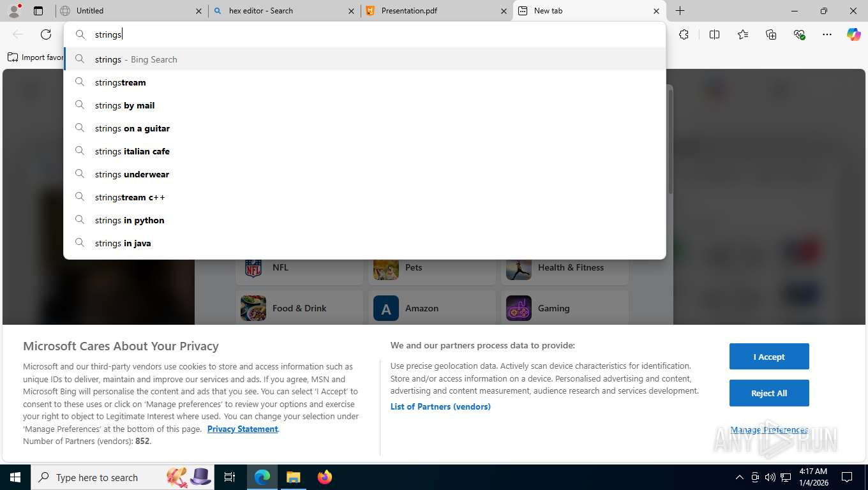
Task: Select the 'strings - Bing Search' suggestion
Action: pos(364,59)
